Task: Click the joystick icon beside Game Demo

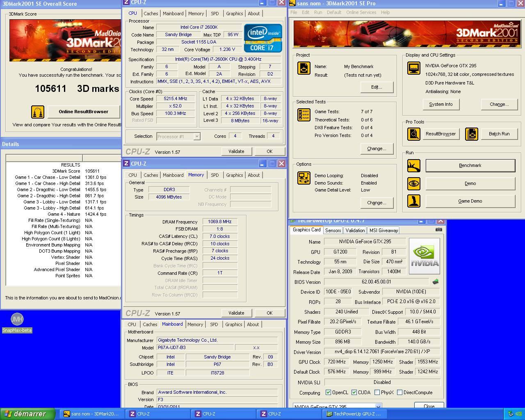Action: (x=413, y=201)
